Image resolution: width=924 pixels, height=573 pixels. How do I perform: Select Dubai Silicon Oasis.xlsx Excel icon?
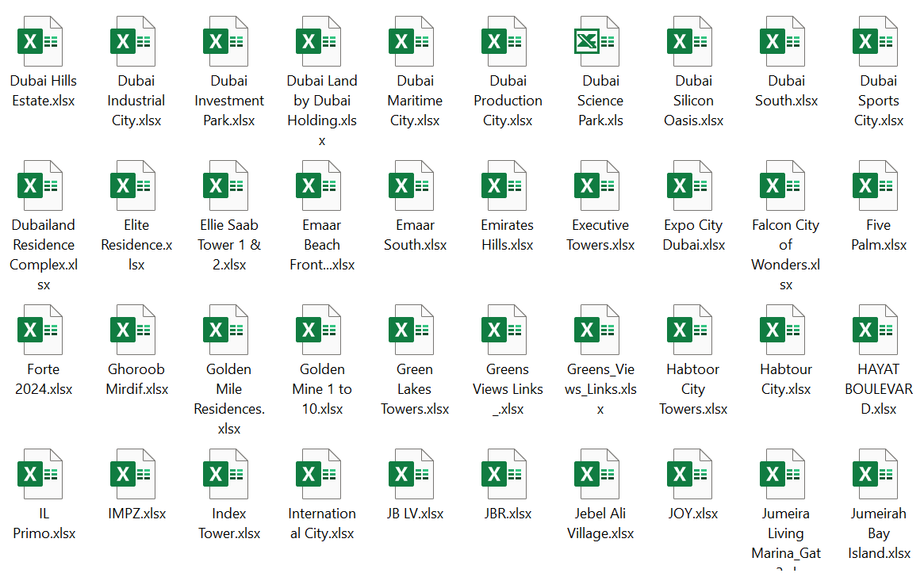click(x=691, y=41)
